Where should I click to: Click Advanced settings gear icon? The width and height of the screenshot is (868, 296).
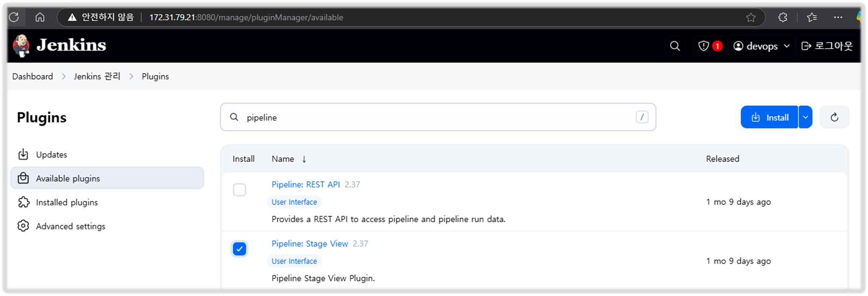point(23,226)
